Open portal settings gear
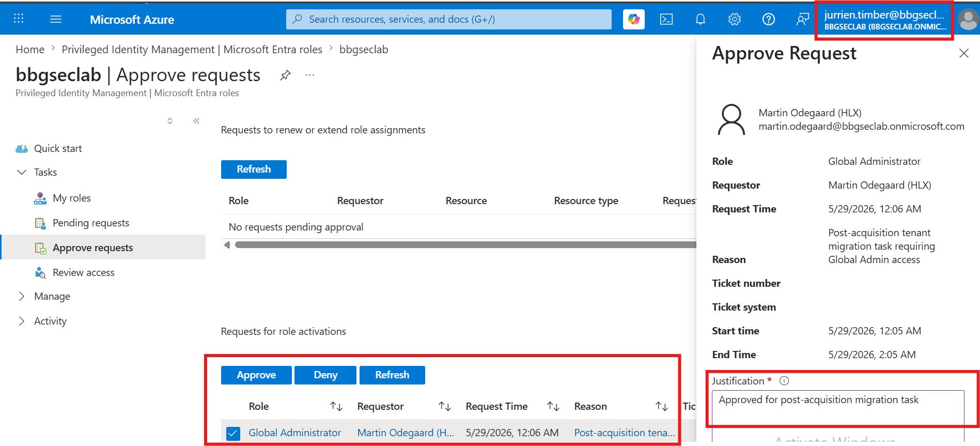 click(x=735, y=19)
